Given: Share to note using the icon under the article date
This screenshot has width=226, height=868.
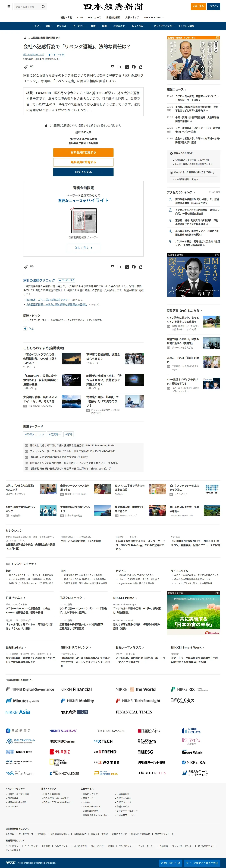Looking at the screenshot, I should pyautogui.click(x=120, y=67).
